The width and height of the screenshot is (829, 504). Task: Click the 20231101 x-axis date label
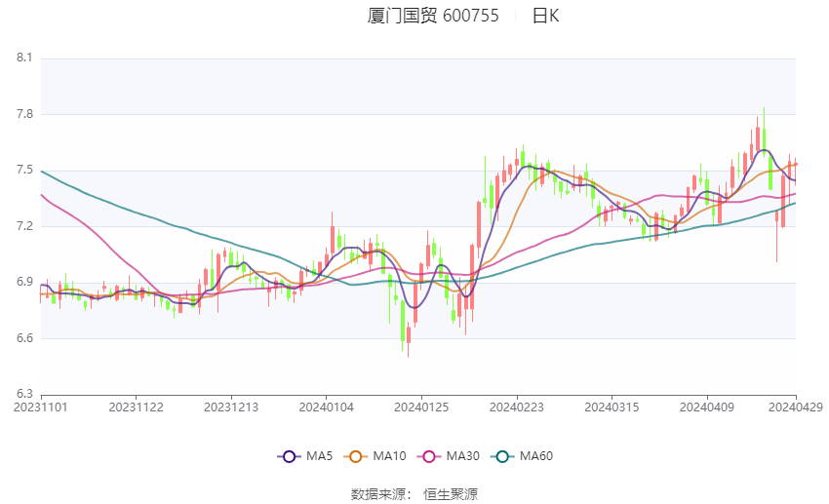pyautogui.click(x=41, y=407)
